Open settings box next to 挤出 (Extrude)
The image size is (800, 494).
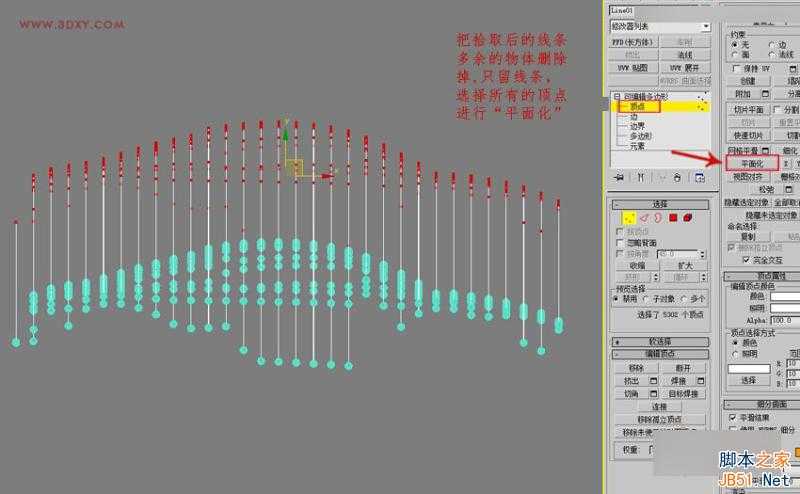[653, 381]
